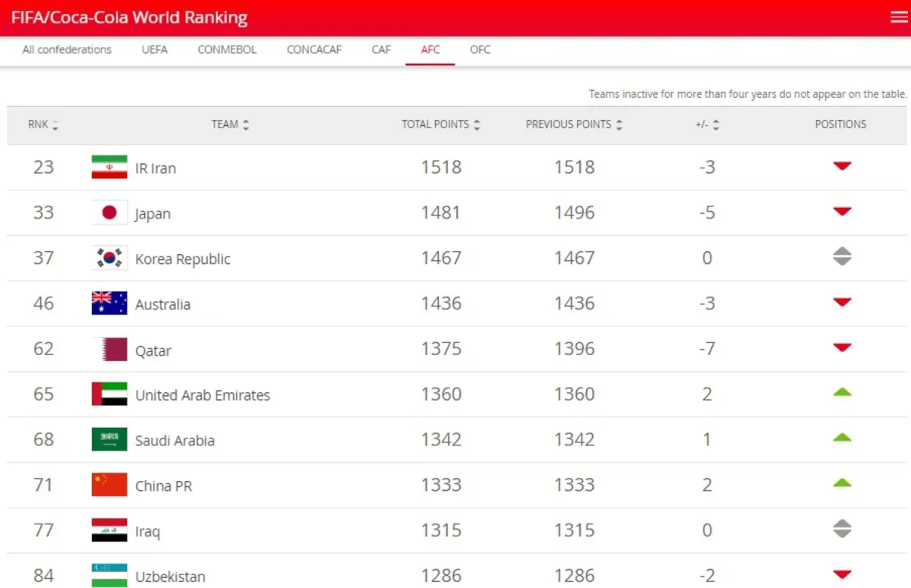
Task: Click the Saudi Arabia flag icon
Action: click(x=109, y=439)
